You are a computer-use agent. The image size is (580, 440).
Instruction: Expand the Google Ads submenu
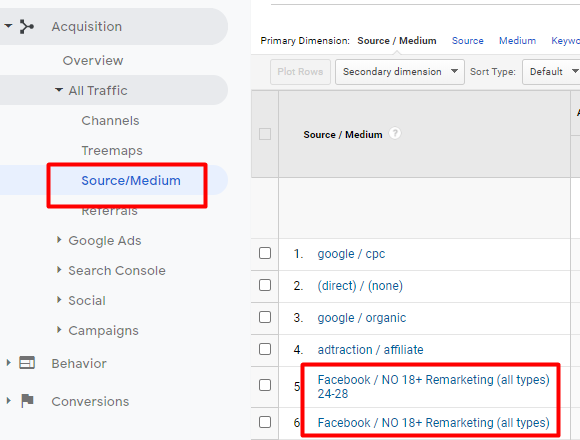coord(59,240)
